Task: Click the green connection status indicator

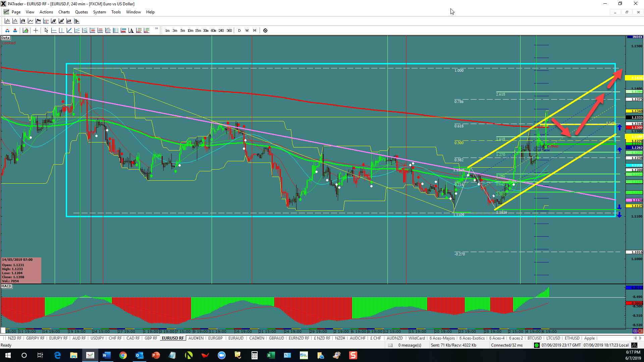Action: 537,345
